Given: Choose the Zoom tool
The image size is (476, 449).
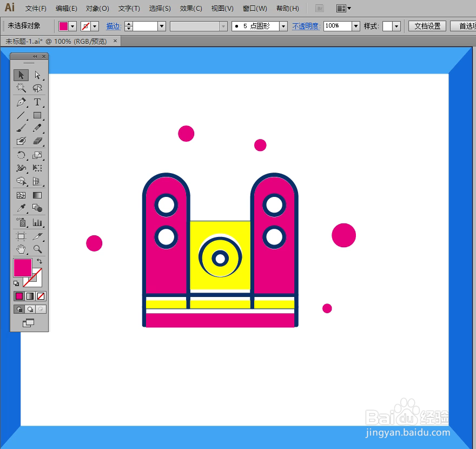Looking at the screenshot, I should click(37, 249).
